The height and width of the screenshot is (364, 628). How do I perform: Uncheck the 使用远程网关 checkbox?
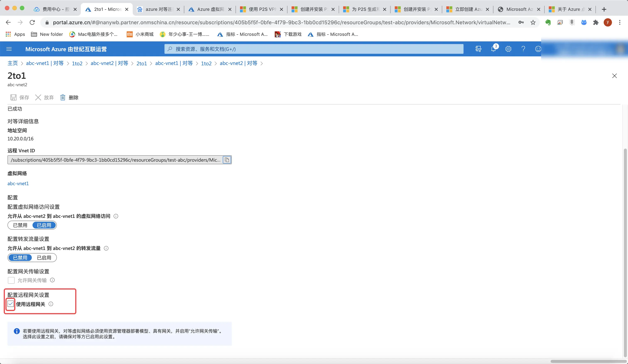coord(11,304)
